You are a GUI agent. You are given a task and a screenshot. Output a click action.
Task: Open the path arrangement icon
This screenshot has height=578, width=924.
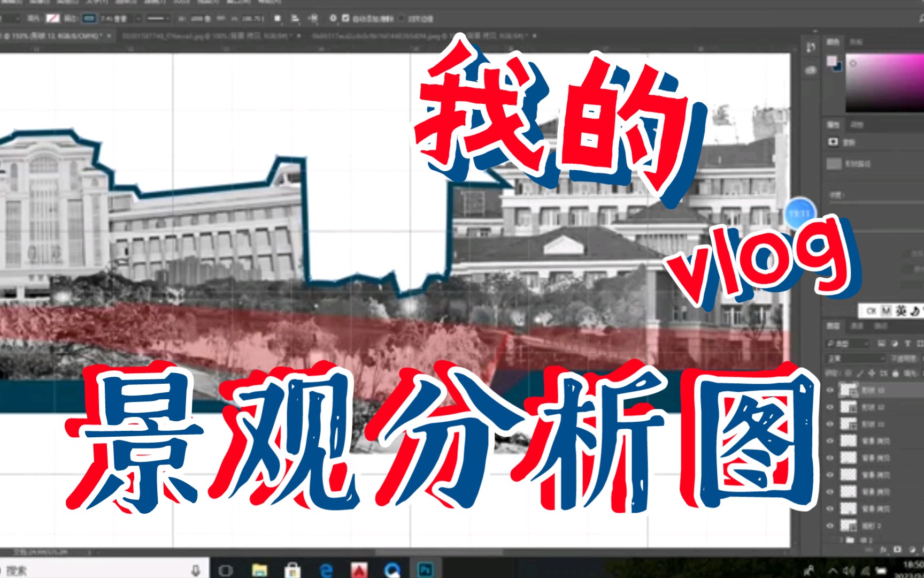click(x=313, y=19)
